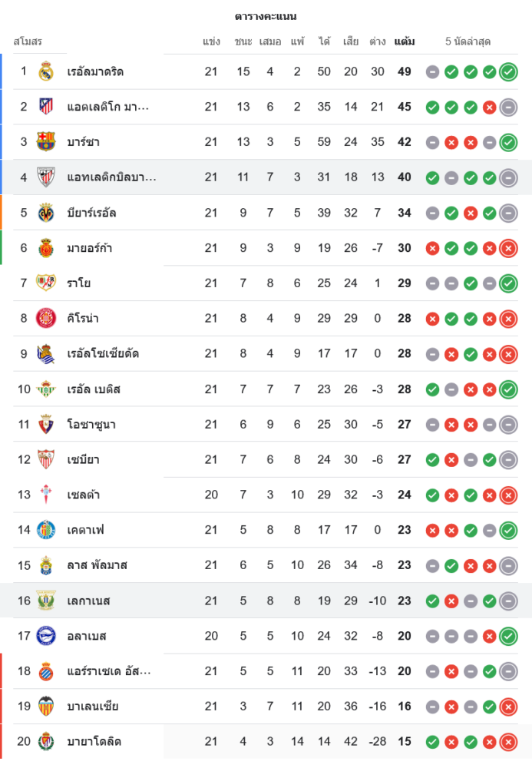Click the Valencia club crest
Image resolution: width=532 pixels, height=768 pixels.
point(46,707)
